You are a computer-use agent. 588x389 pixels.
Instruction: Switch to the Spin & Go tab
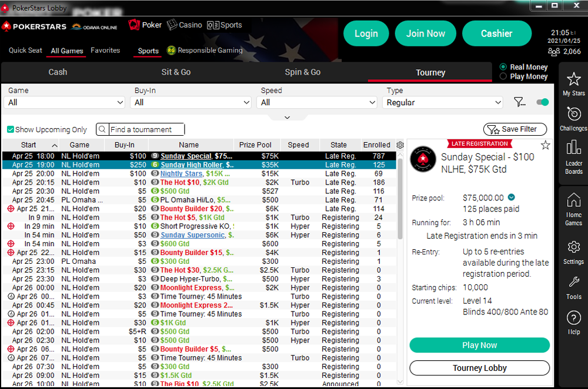point(303,72)
